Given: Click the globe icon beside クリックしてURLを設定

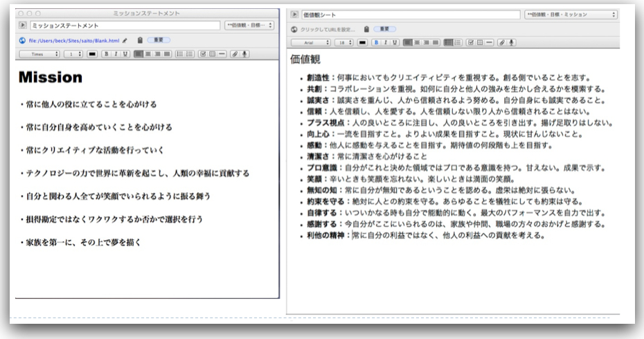Looking at the screenshot, I should tap(294, 29).
